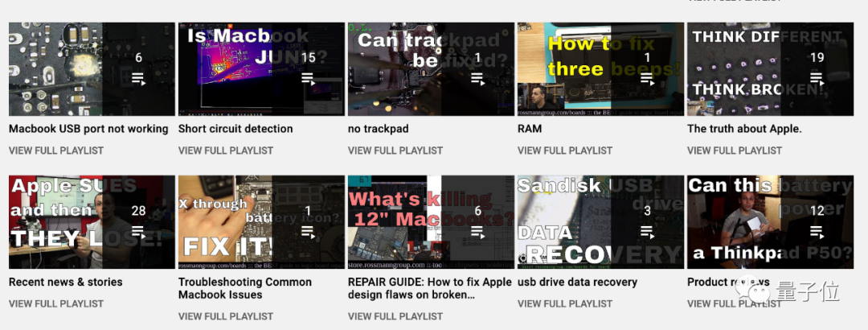Image resolution: width=868 pixels, height=330 pixels.
Task: View full playlist for Macbook USB port not working
Action: point(56,151)
